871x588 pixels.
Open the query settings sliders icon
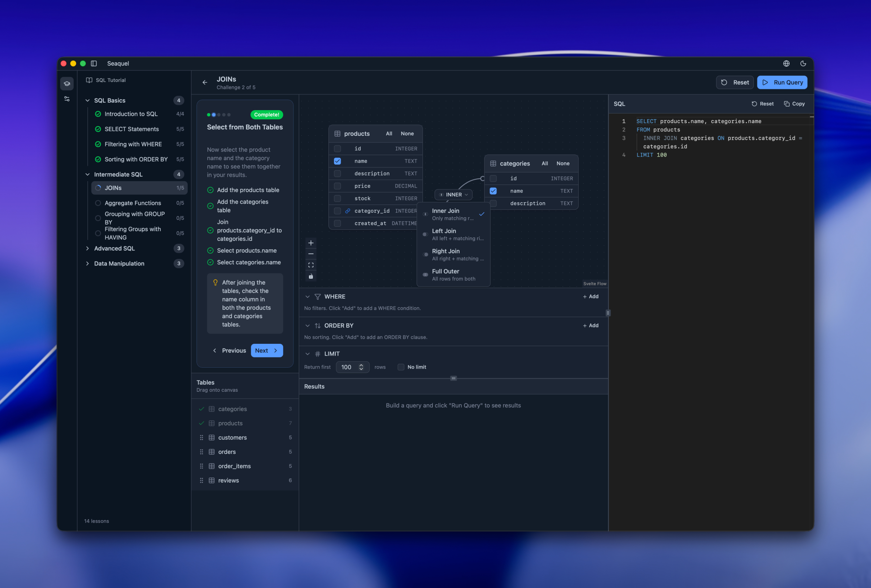point(67,99)
